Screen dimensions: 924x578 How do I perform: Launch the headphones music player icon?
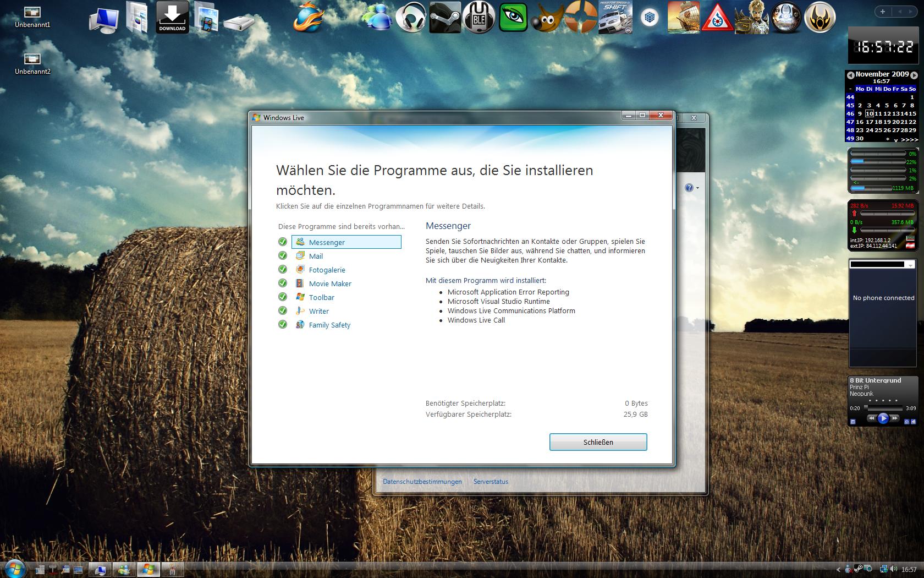(411, 18)
